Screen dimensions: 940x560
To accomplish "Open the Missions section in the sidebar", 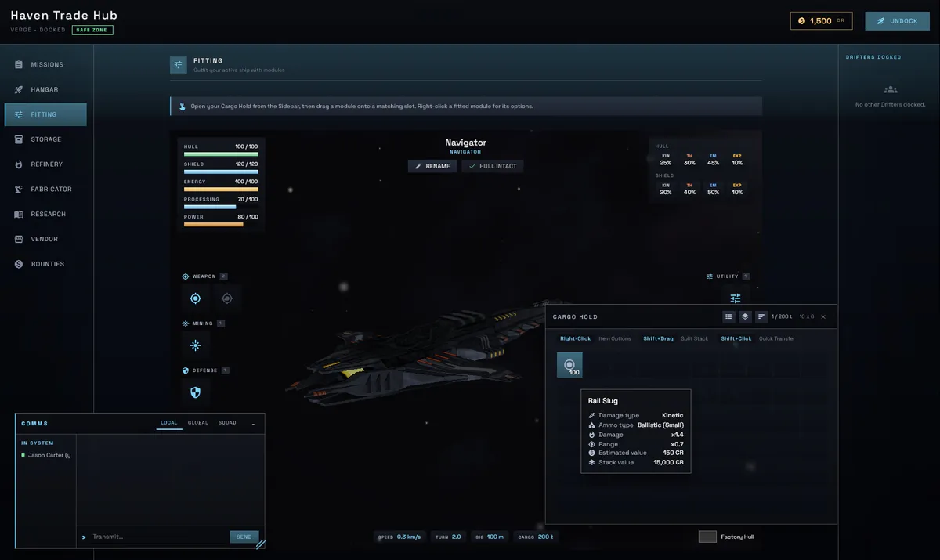I will tap(44, 64).
